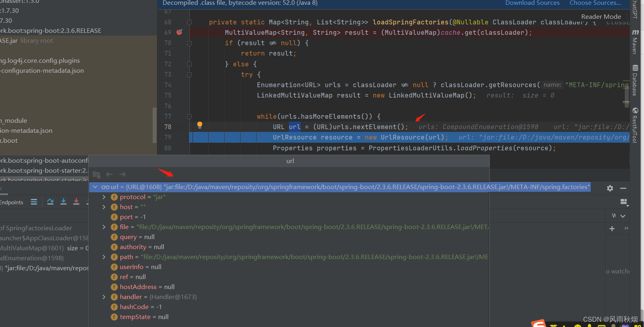Add a new watch with plus icon
The image size is (644, 327).
point(612,229)
